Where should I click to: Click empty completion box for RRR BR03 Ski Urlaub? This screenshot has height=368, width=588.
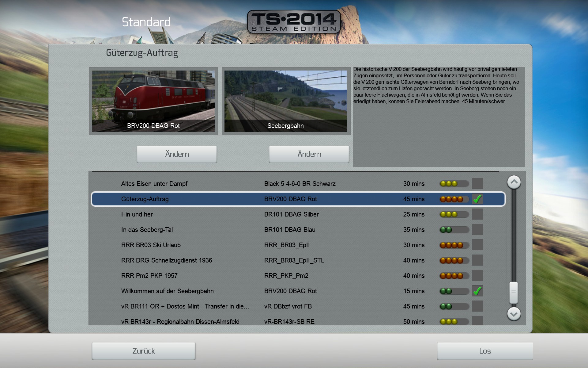tap(477, 245)
